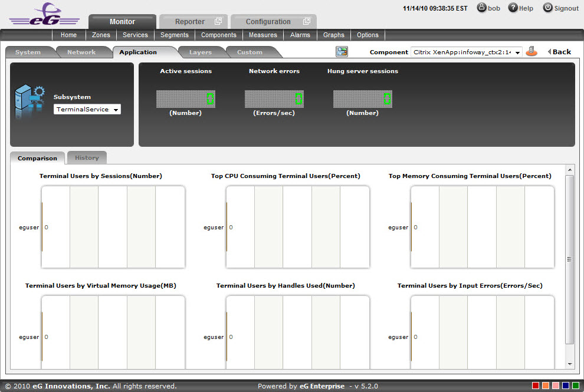Viewport: 584px width, 392px height.
Task: Click the Active sessions digital counter
Action: [x=186, y=99]
